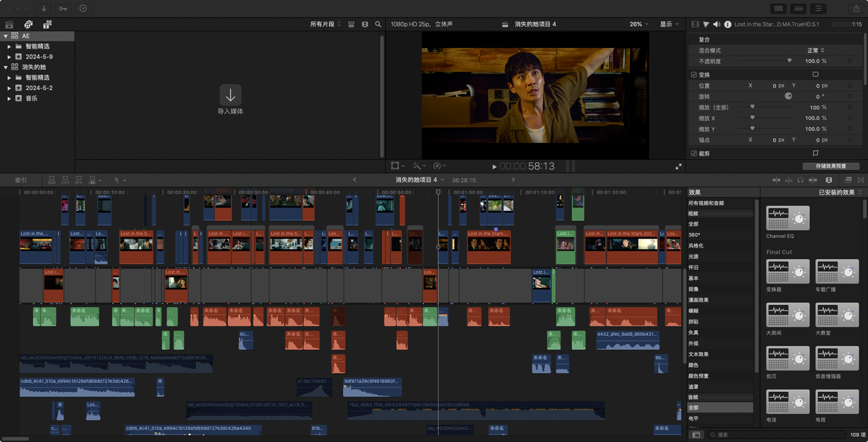Toggle timeline audio skimming waveform icon

pos(788,180)
